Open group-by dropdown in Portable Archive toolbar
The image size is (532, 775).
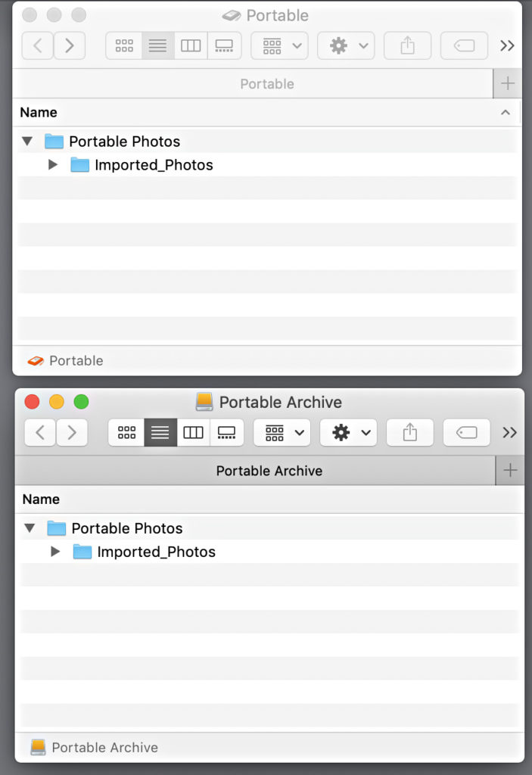pyautogui.click(x=282, y=432)
